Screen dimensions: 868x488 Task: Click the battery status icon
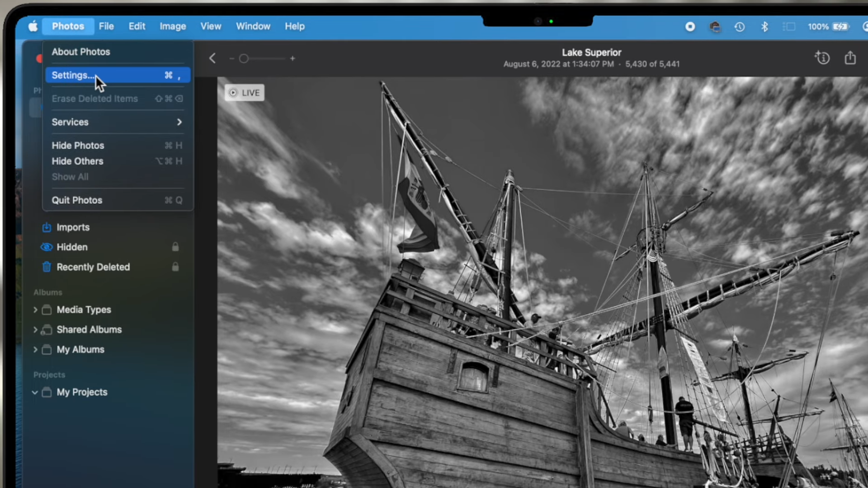tap(840, 27)
